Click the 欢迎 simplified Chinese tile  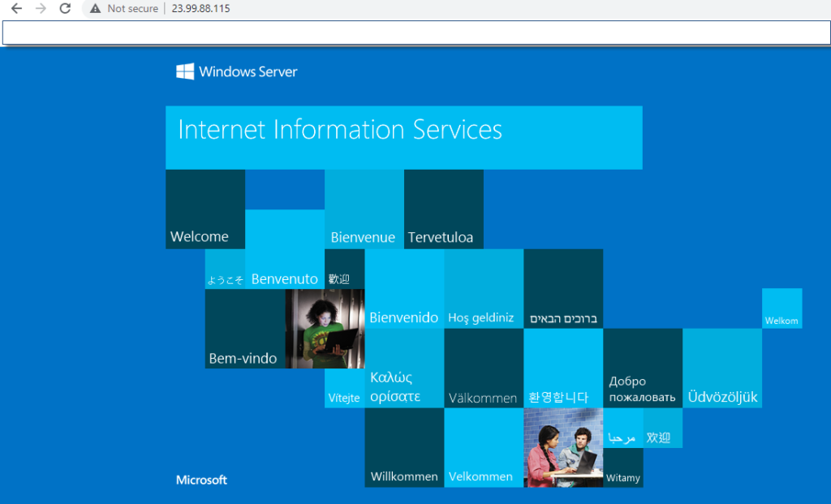(x=662, y=429)
